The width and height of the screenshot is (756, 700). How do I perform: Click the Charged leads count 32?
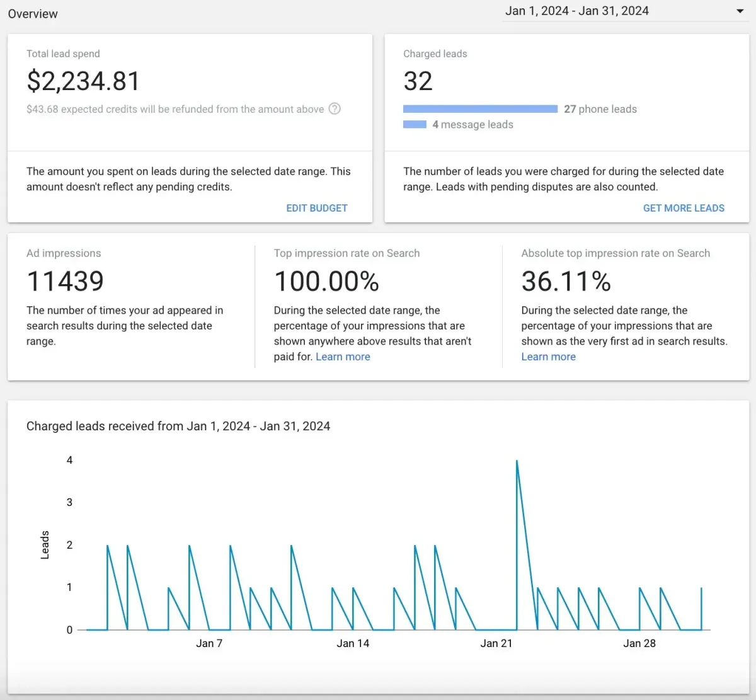418,81
